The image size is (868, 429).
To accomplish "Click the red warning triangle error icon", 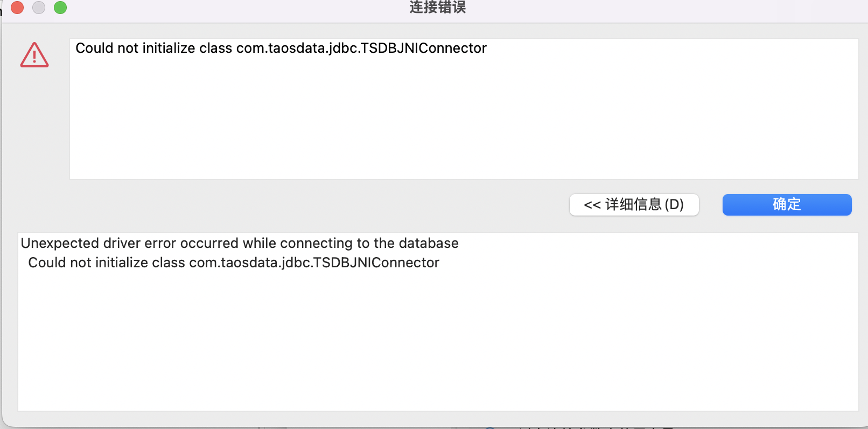I will pos(34,54).
